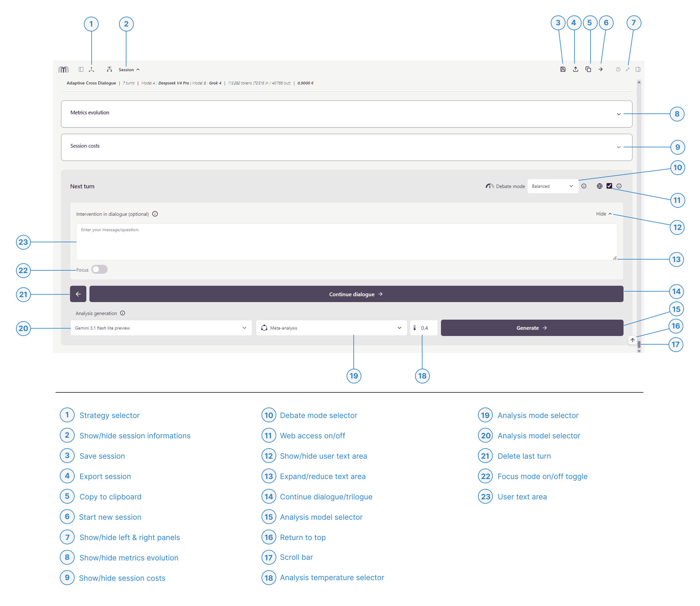
Task: Click the Deepseek V4 Pro model name
Action: tap(174, 83)
